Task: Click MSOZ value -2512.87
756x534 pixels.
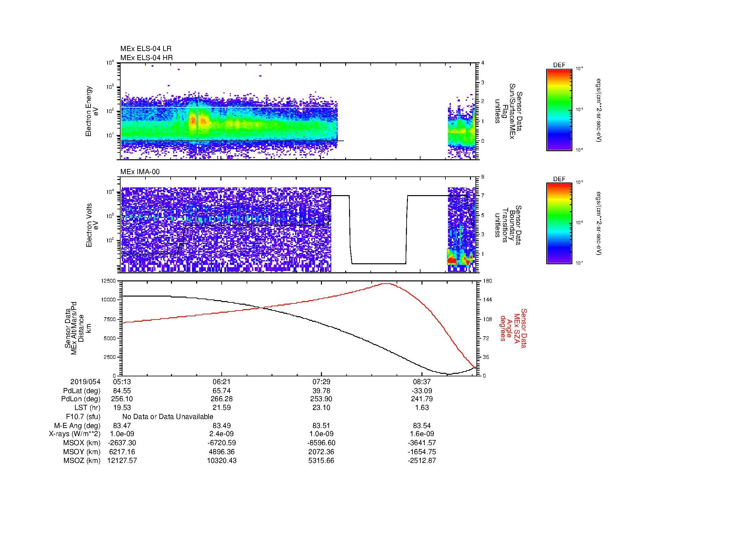Action: [422, 461]
